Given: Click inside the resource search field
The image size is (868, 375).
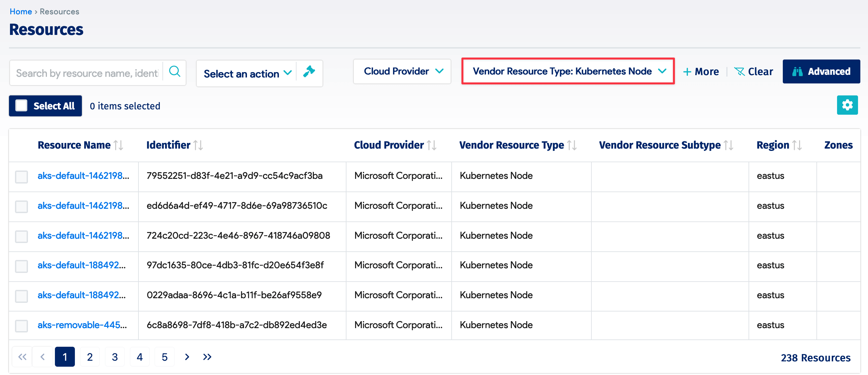Looking at the screenshot, I should pos(88,73).
